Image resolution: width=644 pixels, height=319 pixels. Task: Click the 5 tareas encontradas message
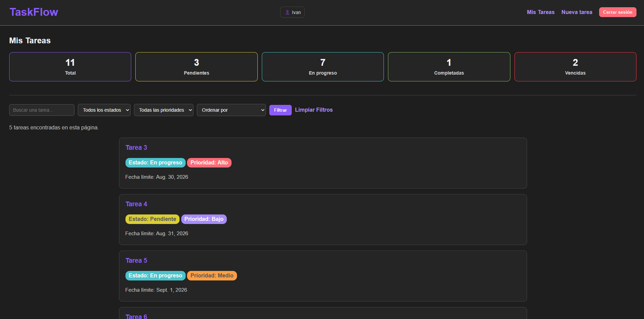point(54,127)
